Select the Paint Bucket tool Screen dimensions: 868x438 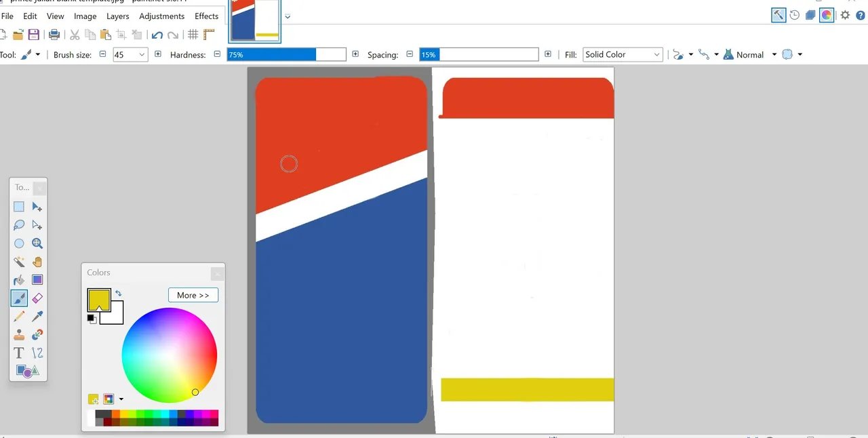19,280
